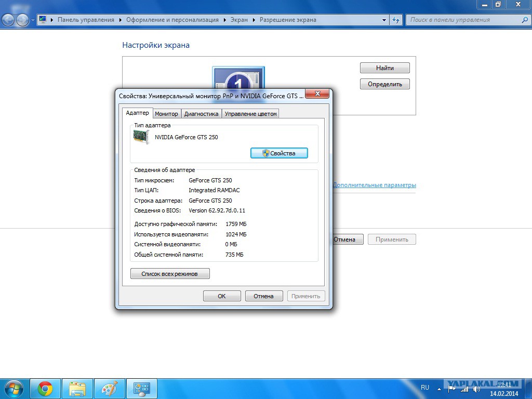Screen dimensions: 532x399
Task: Click the graphics card adapter icon
Action: (x=141, y=137)
